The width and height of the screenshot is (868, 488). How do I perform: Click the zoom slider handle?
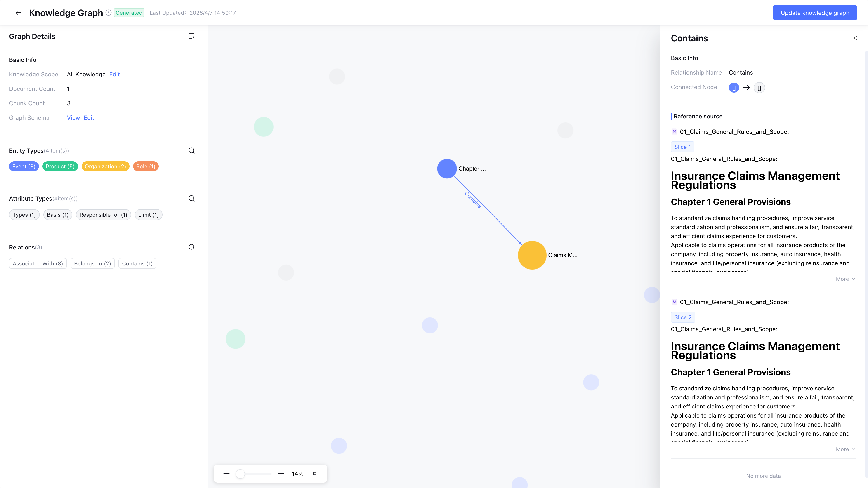pyautogui.click(x=240, y=474)
